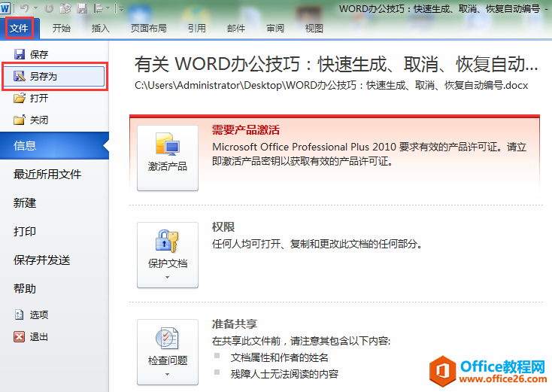Switch to the 引用 ribbon tab

pyautogui.click(x=197, y=28)
